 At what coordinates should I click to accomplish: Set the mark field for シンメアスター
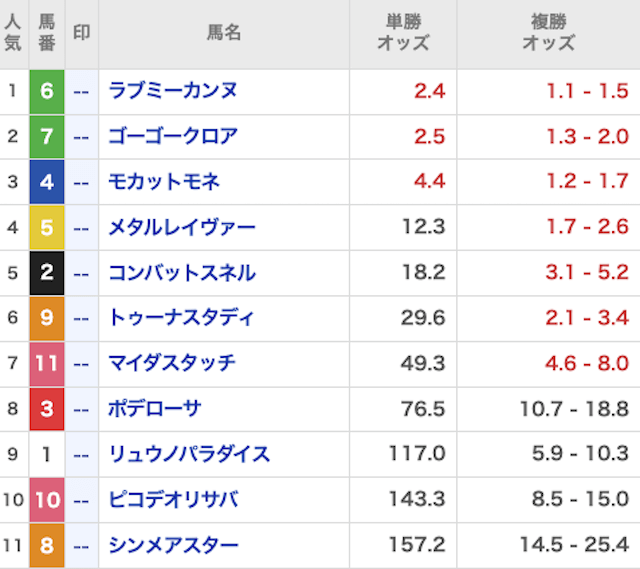point(82,546)
